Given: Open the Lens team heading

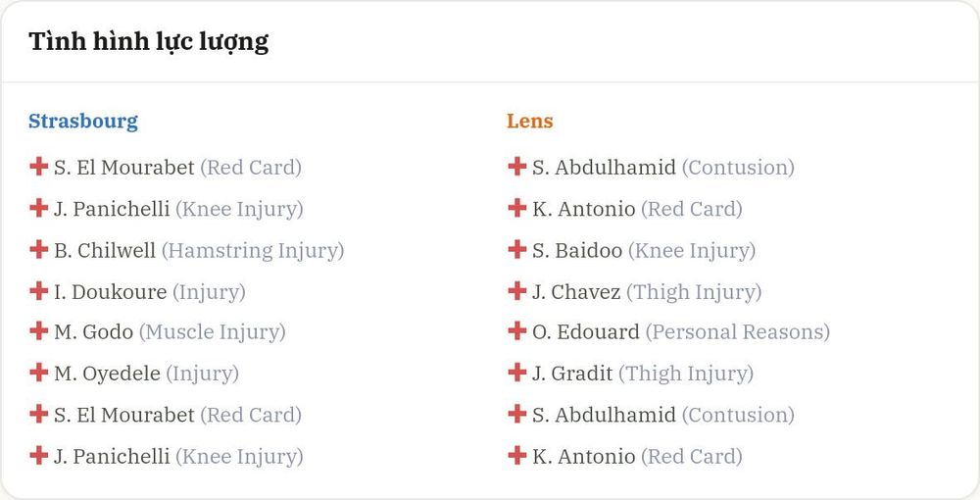Looking at the screenshot, I should coord(530,121).
